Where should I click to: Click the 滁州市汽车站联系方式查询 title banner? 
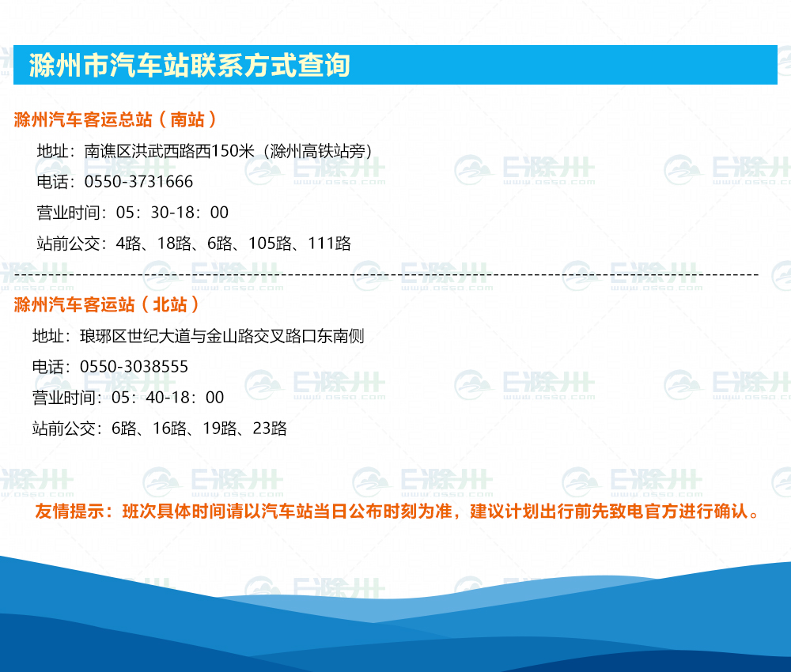click(190, 65)
